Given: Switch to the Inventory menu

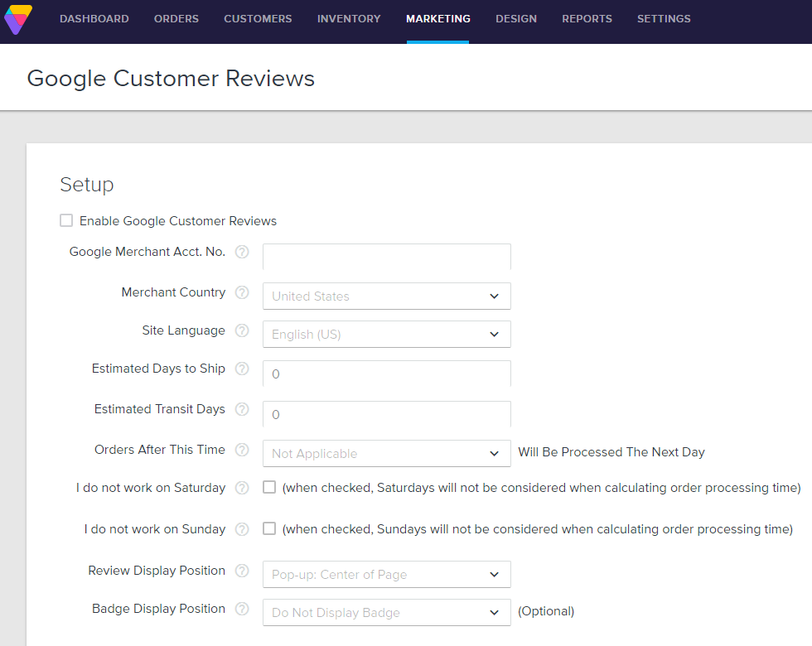Looking at the screenshot, I should (x=349, y=19).
